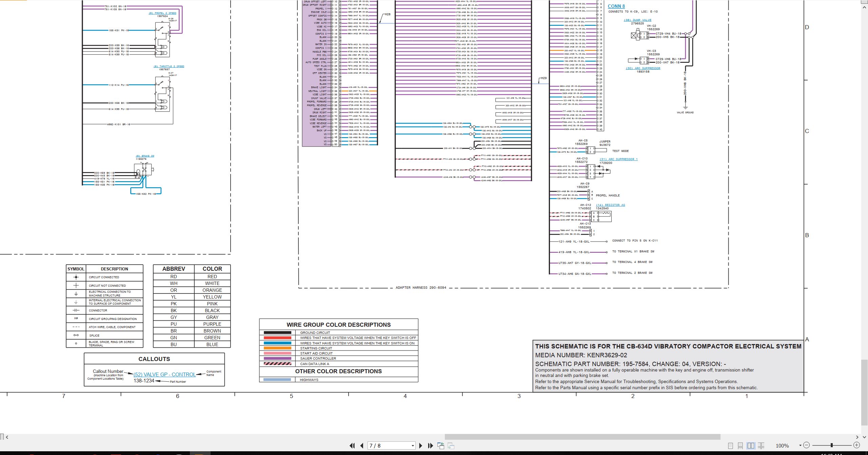Click the purple SAUER CONTROLLER swatch
The height and width of the screenshot is (455, 868).
pos(277,358)
